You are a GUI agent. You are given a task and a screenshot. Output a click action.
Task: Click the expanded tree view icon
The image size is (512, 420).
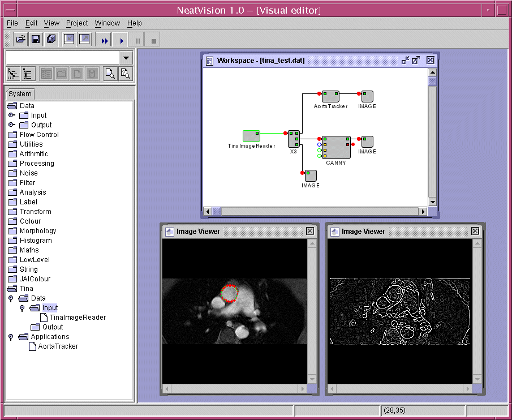[28, 73]
